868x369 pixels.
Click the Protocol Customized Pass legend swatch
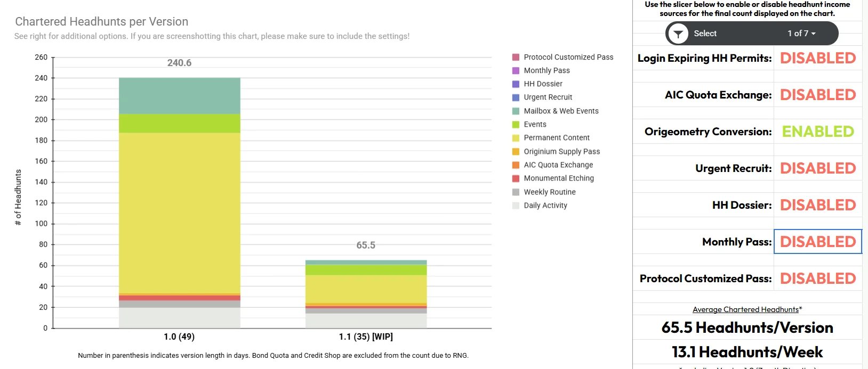(x=516, y=57)
